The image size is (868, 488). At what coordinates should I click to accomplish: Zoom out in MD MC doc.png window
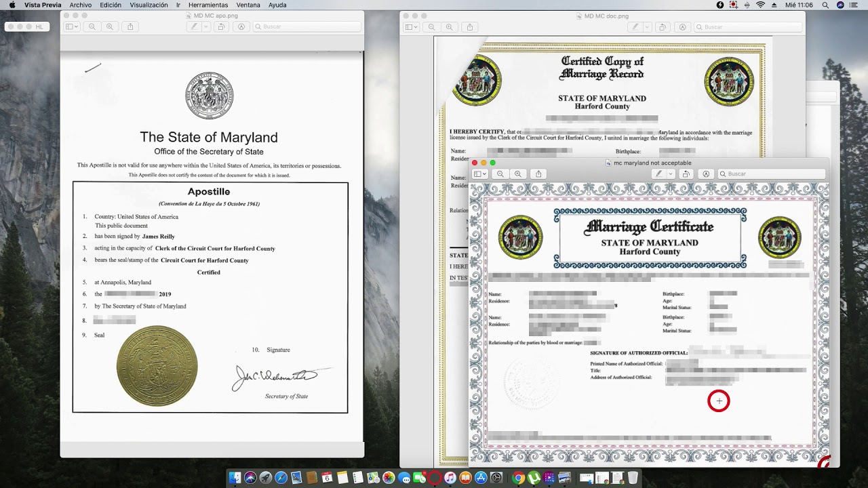432,27
